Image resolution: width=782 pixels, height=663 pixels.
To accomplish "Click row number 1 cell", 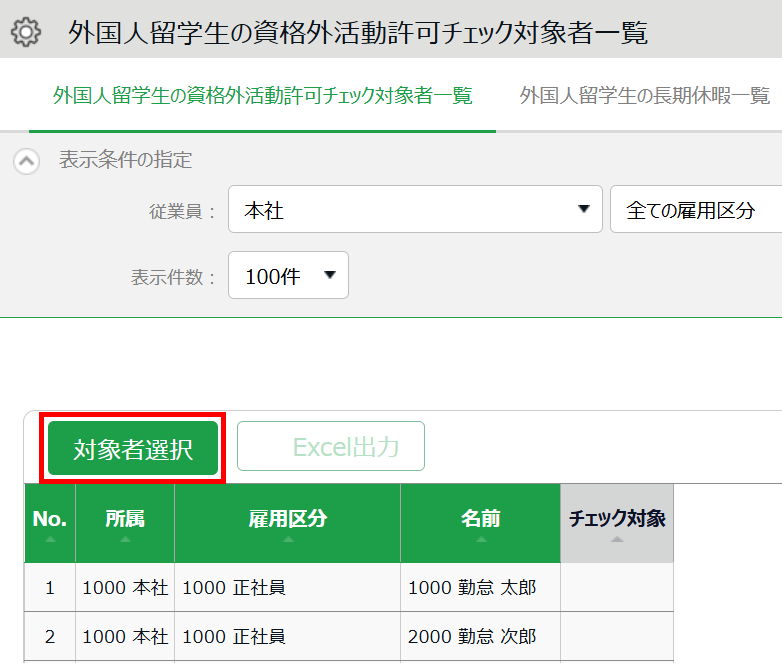I will click(49, 588).
